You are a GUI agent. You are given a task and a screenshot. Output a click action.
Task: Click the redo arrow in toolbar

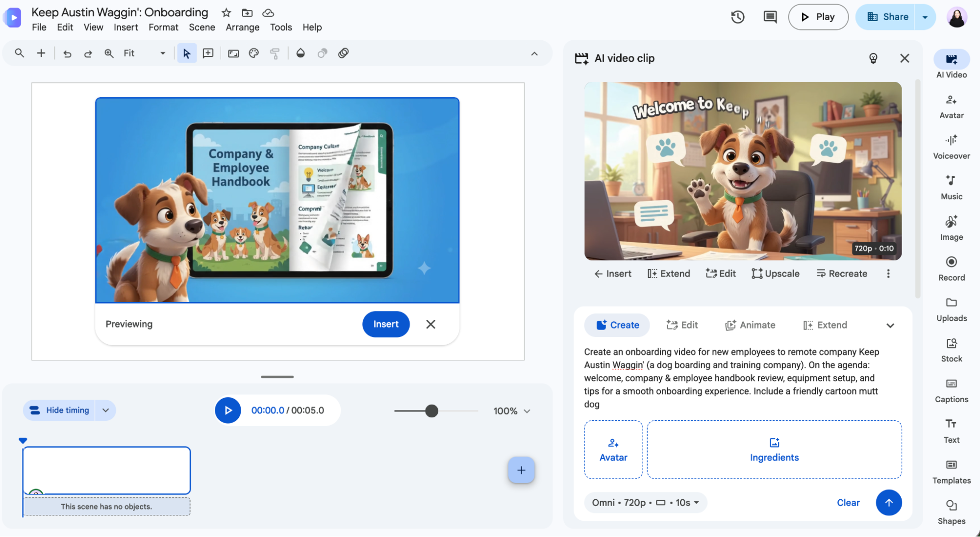(x=88, y=53)
